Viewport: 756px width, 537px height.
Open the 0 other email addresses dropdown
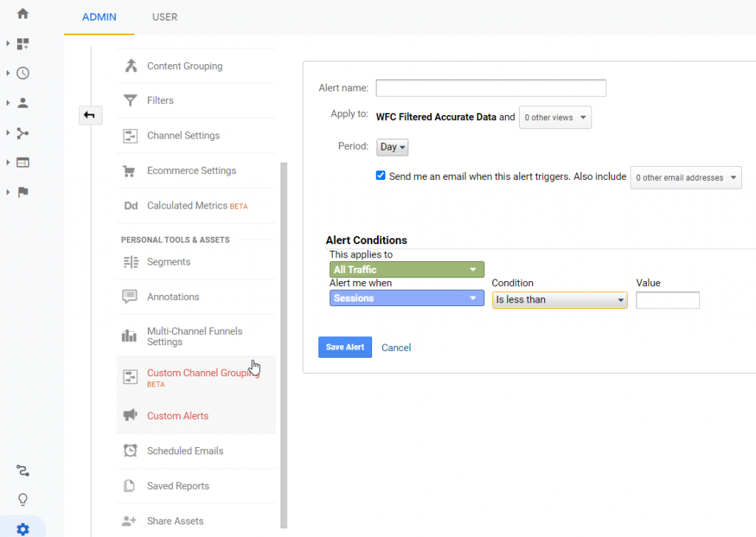686,178
